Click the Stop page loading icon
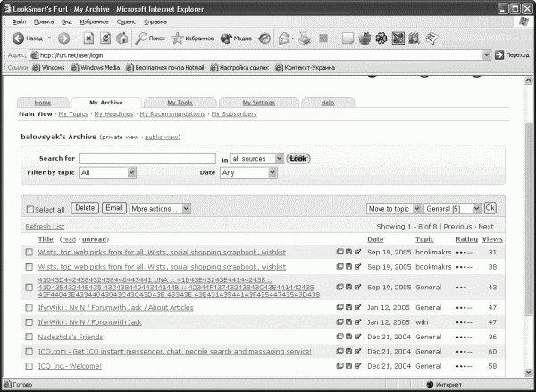The height and width of the screenshot is (392, 536). click(x=88, y=38)
